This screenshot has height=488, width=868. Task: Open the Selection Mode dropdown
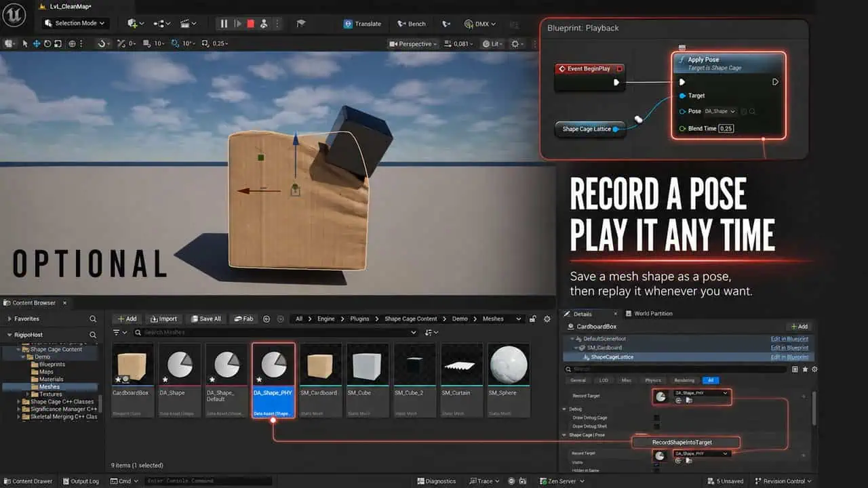coord(75,23)
